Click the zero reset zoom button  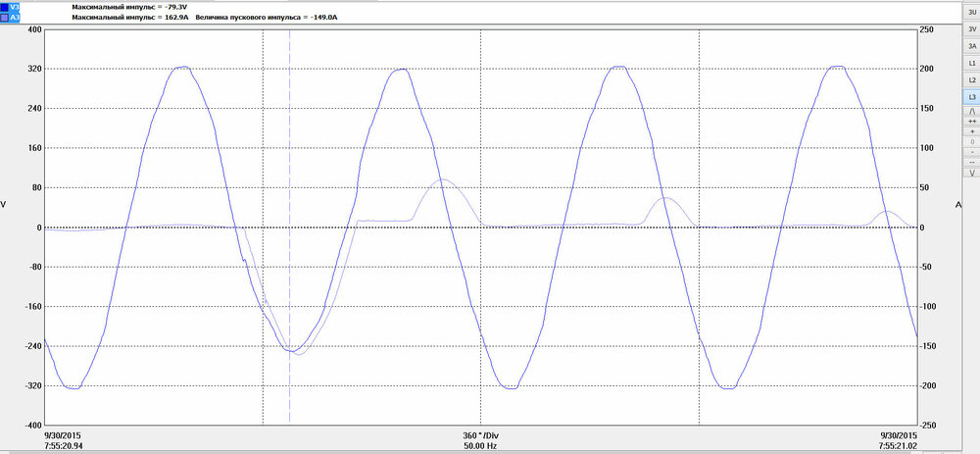[x=972, y=142]
